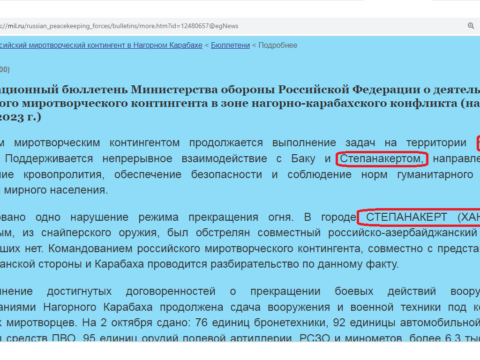This screenshot has width=480, height=360.
Task: Click the text На 2 октября сдано
Action: pos(137,323)
